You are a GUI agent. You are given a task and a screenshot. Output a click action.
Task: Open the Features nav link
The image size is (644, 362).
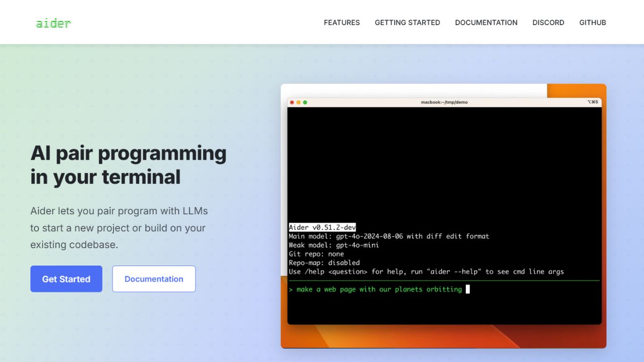pyautogui.click(x=342, y=23)
